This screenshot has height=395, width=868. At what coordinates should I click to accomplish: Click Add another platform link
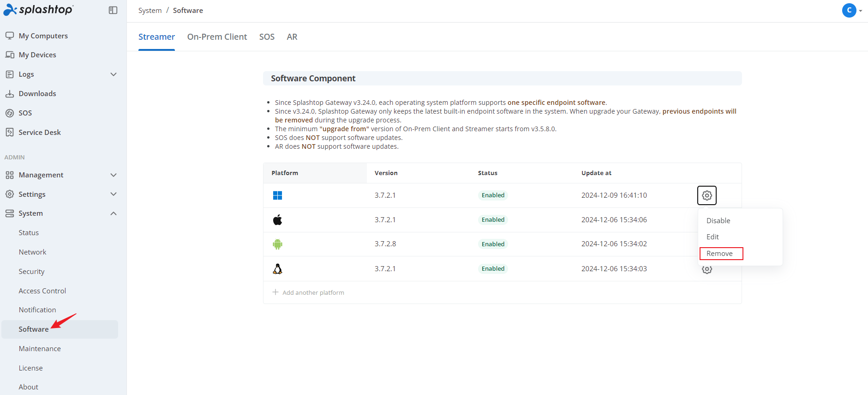pos(308,292)
